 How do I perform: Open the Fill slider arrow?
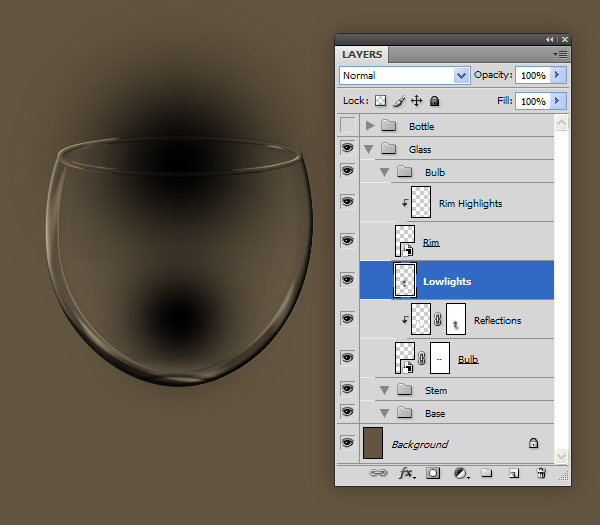click(x=558, y=101)
